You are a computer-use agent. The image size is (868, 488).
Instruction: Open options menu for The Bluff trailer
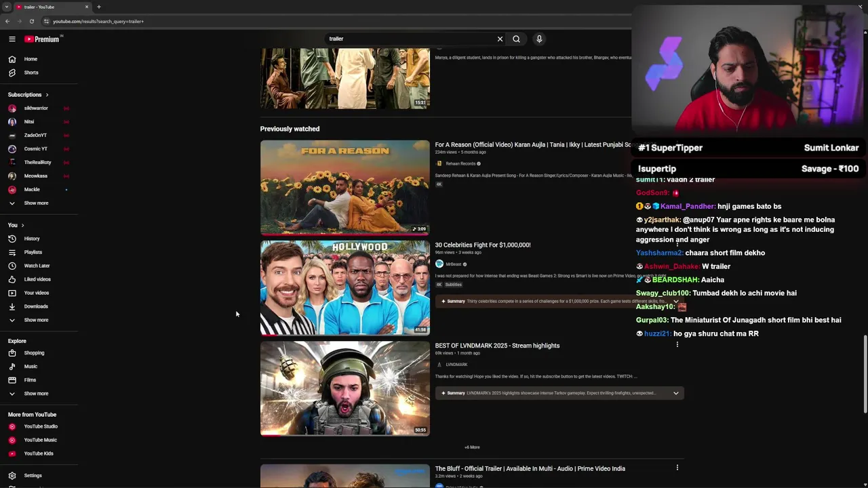coord(677,468)
